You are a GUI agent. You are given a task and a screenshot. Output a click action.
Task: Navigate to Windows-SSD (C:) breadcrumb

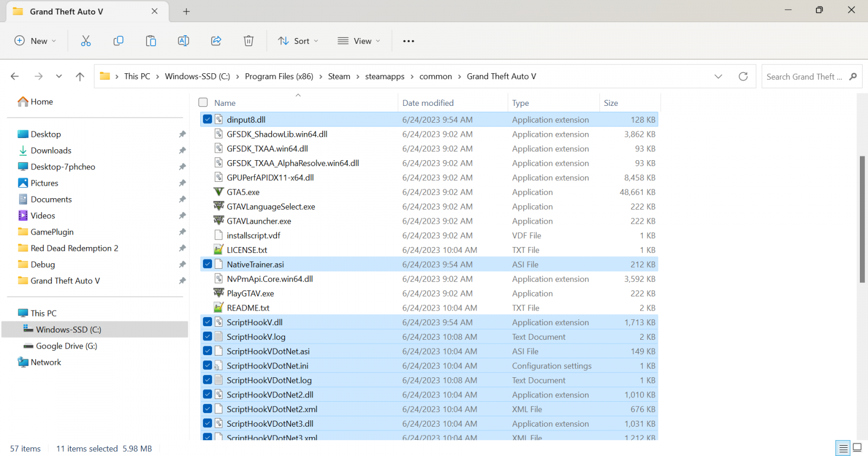(x=197, y=77)
